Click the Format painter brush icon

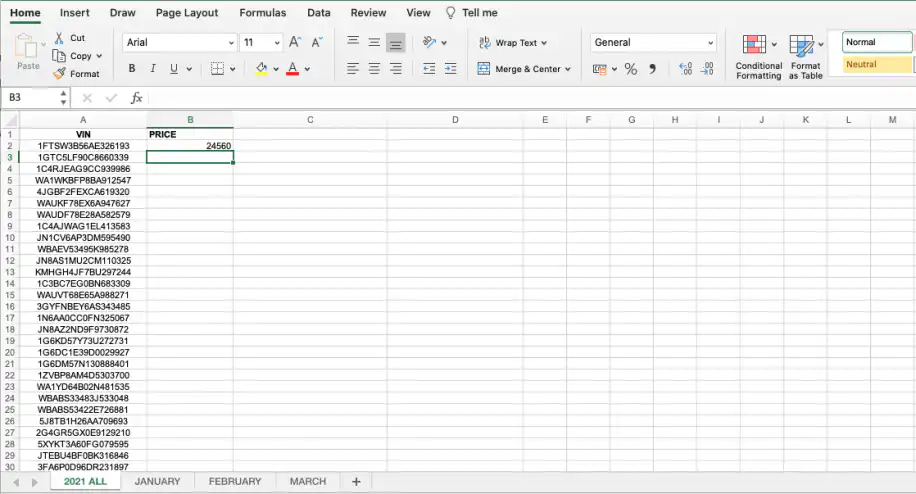(x=59, y=74)
